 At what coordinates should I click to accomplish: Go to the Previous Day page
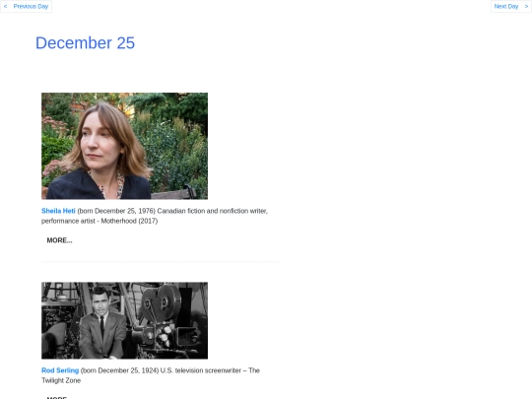(27, 7)
